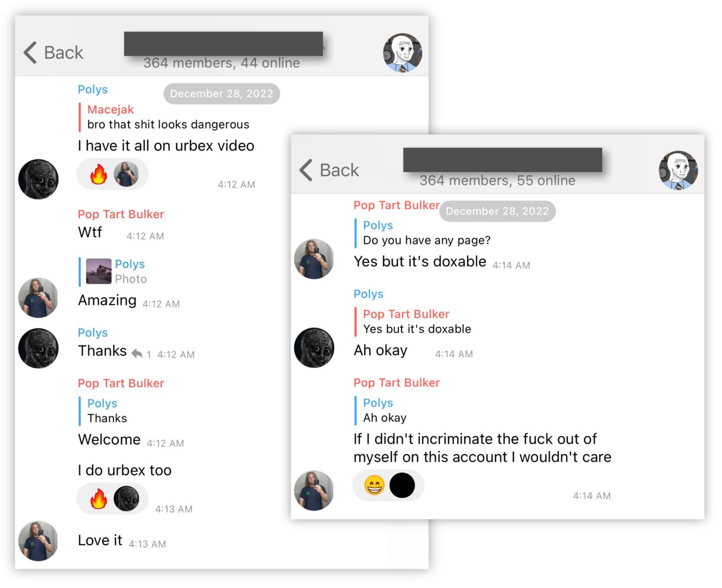Tap fire reaction under 'I do urbex too'
The height and width of the screenshot is (588, 722).
(x=98, y=499)
